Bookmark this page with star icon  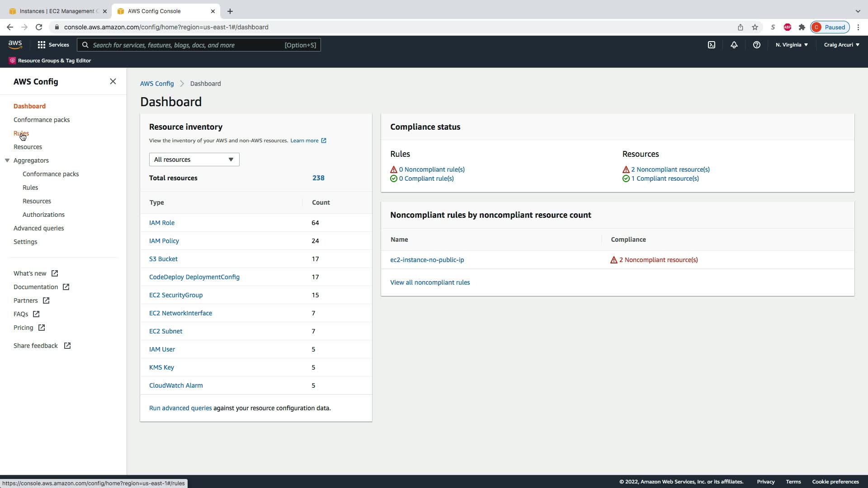point(755,27)
